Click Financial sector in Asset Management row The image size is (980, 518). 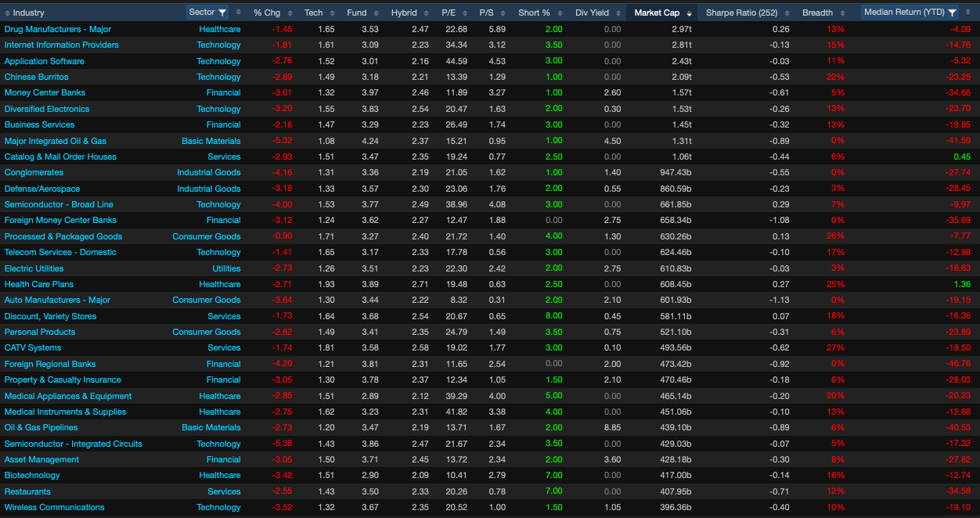click(x=224, y=459)
